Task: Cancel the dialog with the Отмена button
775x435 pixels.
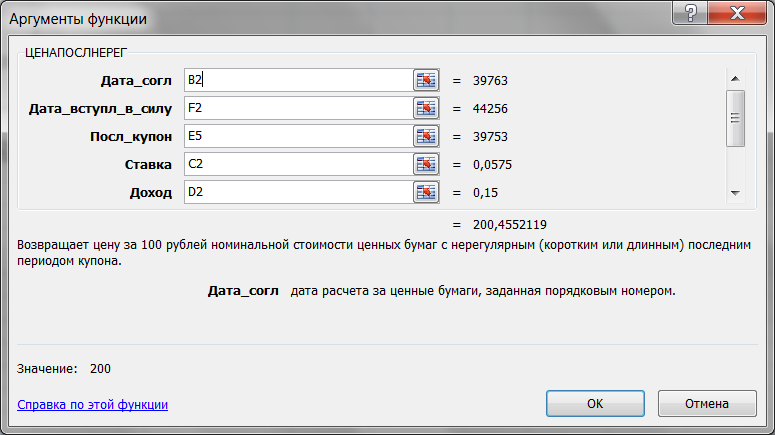Action: 707,403
